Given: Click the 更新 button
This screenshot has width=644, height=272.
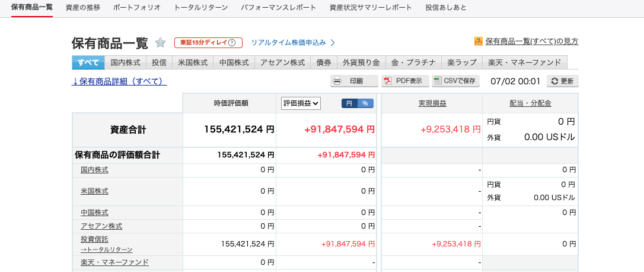Looking at the screenshot, I should point(563,81).
